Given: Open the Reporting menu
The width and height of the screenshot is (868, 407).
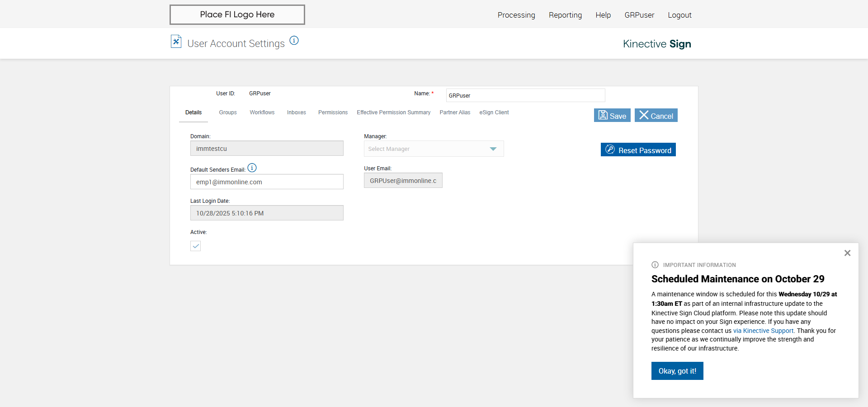Looking at the screenshot, I should tap(565, 15).
